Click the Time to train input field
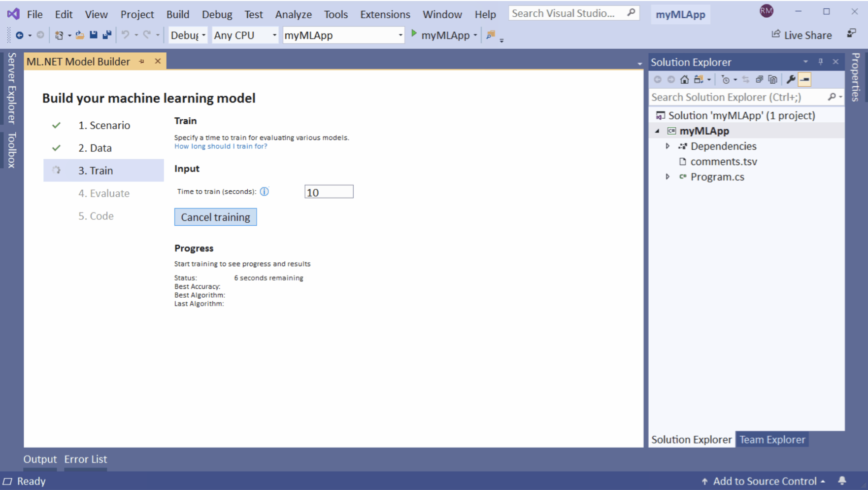The height and width of the screenshot is (490, 868). [x=329, y=191]
